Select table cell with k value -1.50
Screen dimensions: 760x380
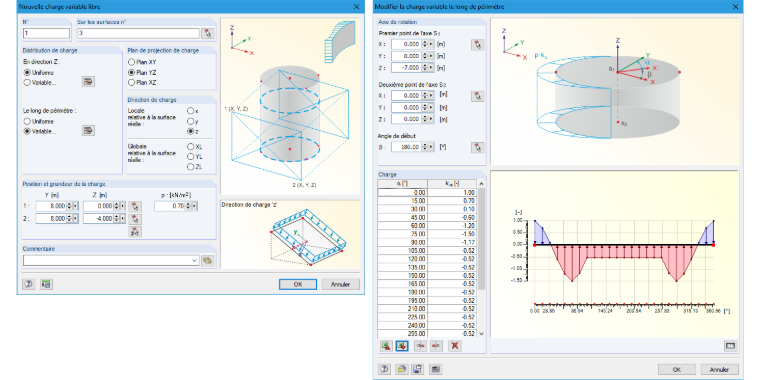(453, 234)
